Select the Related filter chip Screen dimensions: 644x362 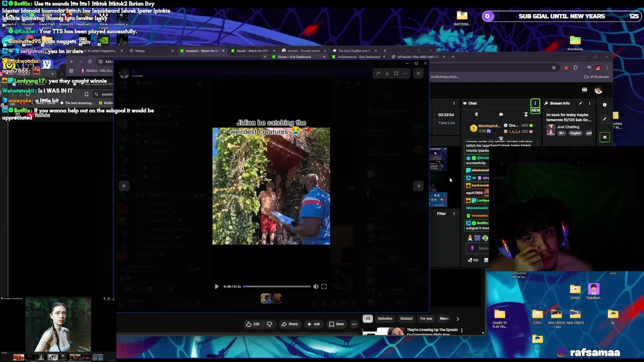point(406,318)
